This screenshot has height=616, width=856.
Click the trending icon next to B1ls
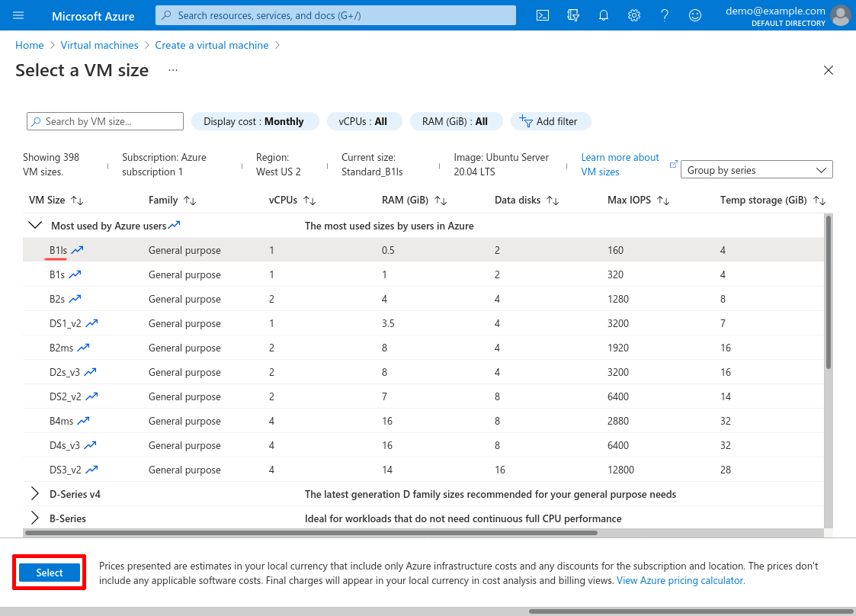point(78,250)
